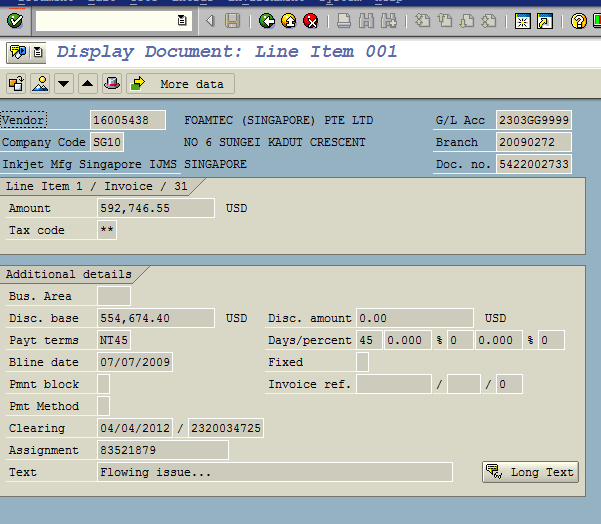Viewport: 601px width, 524px height.
Task: Click the green checkmark Enter icon
Action: pos(15,20)
